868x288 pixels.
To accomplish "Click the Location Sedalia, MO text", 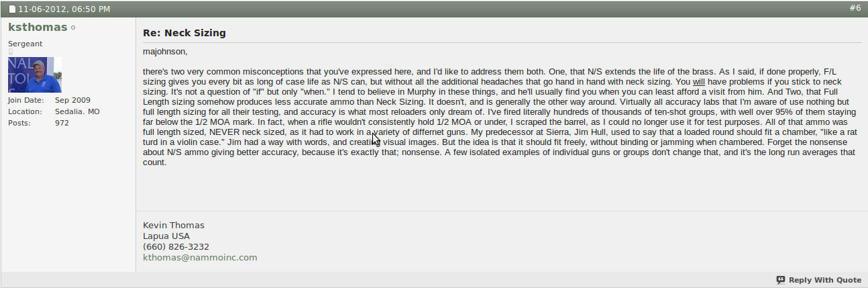I will (x=77, y=111).
